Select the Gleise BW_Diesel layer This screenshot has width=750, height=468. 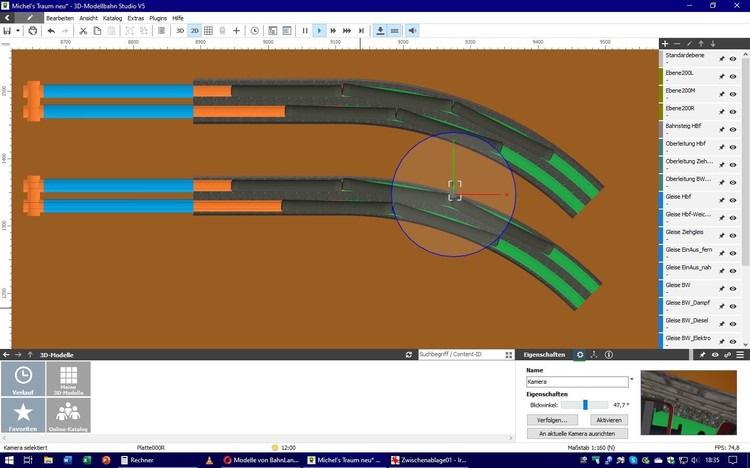[x=699, y=324]
